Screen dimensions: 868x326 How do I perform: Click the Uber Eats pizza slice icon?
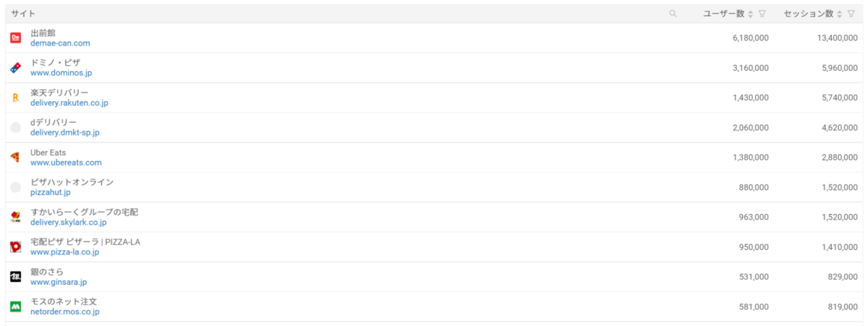(x=16, y=157)
